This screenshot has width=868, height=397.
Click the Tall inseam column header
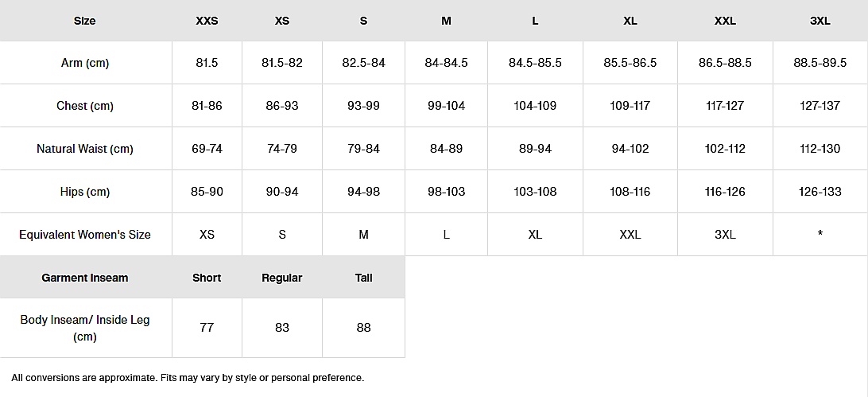click(x=363, y=278)
